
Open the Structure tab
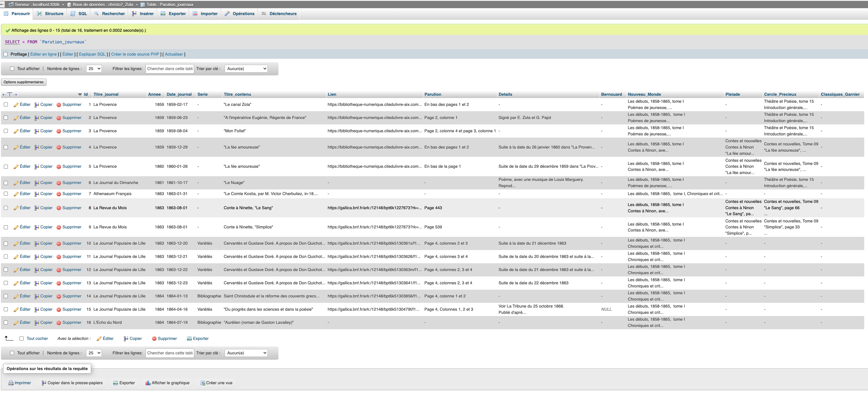(x=50, y=14)
